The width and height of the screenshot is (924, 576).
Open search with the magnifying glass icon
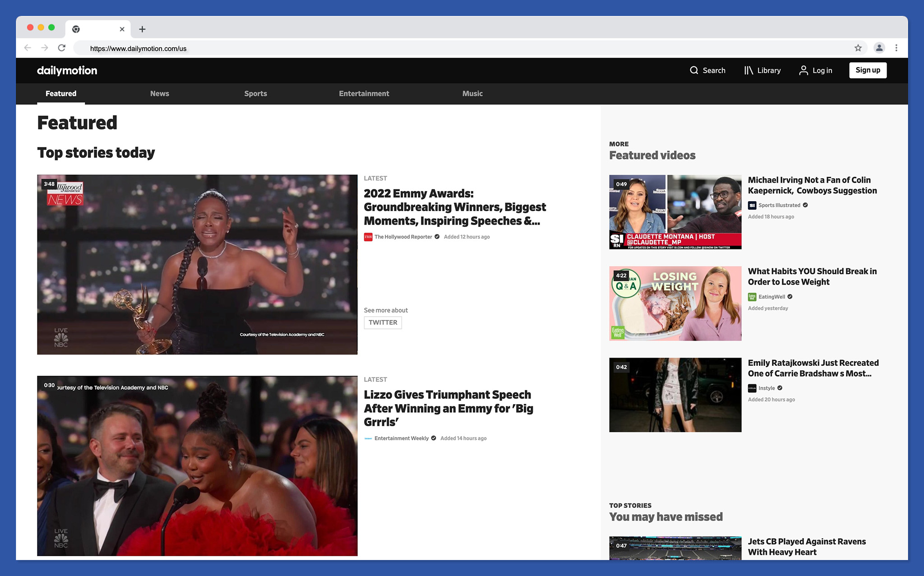click(x=694, y=70)
